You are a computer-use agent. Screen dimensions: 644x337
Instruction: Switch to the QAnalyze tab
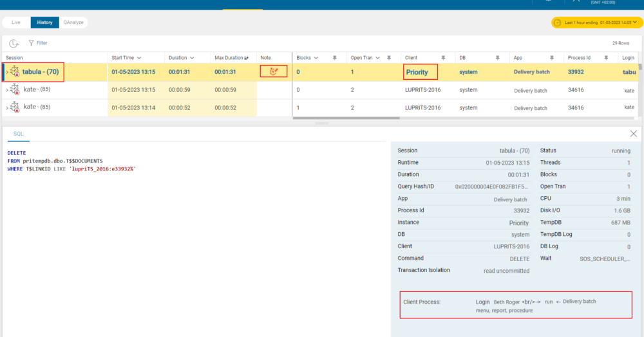coord(73,23)
